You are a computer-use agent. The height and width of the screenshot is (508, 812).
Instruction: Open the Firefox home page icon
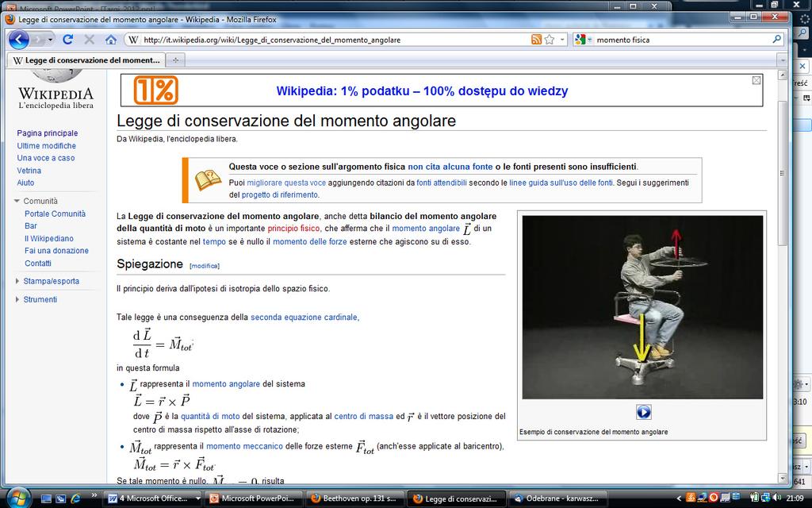click(x=111, y=40)
